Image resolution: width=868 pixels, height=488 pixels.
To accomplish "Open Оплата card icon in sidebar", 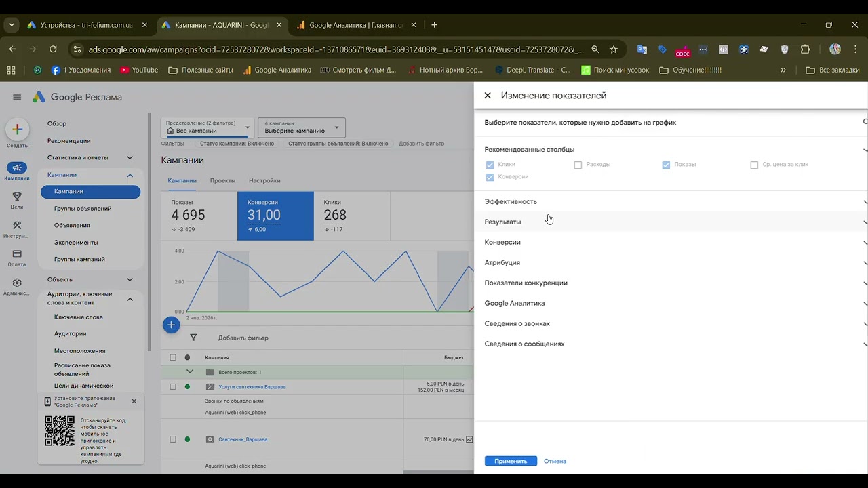I will tap(17, 253).
